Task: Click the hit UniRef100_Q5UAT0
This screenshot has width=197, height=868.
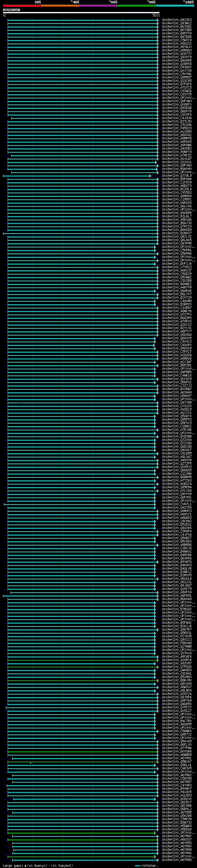Action: click(177, 416)
